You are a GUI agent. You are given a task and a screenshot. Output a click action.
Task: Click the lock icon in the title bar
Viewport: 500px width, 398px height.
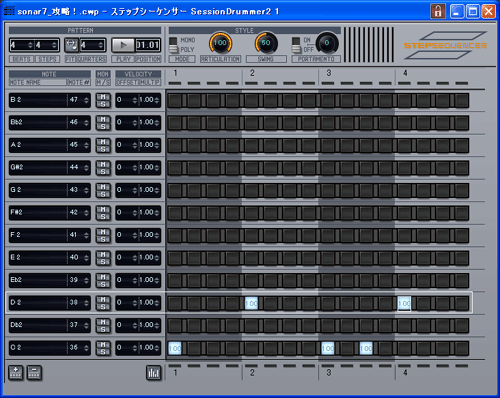pyautogui.click(x=438, y=11)
